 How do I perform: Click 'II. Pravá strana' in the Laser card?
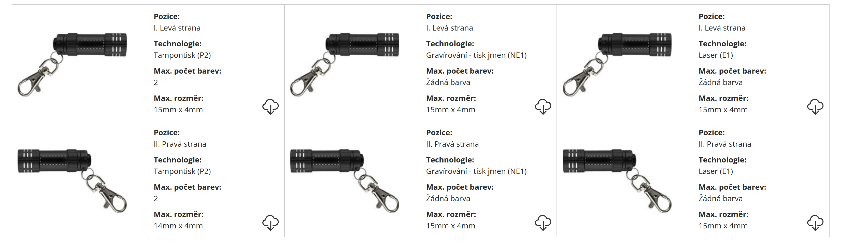(x=725, y=144)
